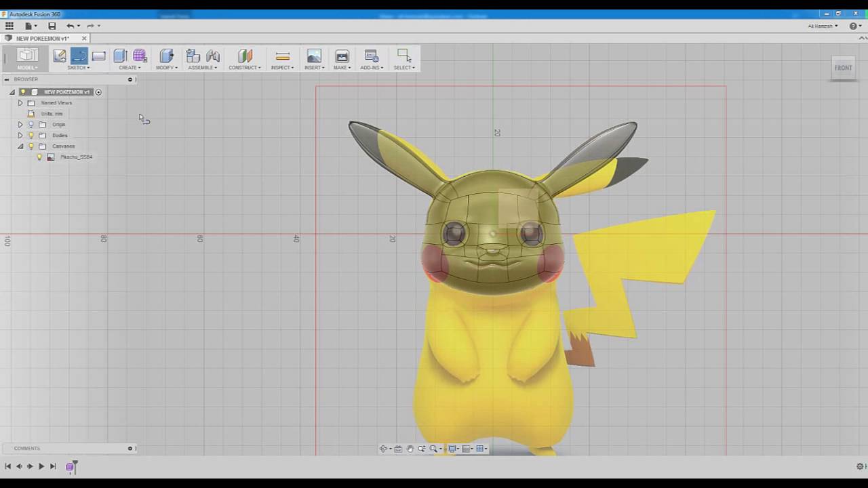Select the Pikachu_SS84 canvas item
The height and width of the screenshot is (488, 868).
[76, 157]
